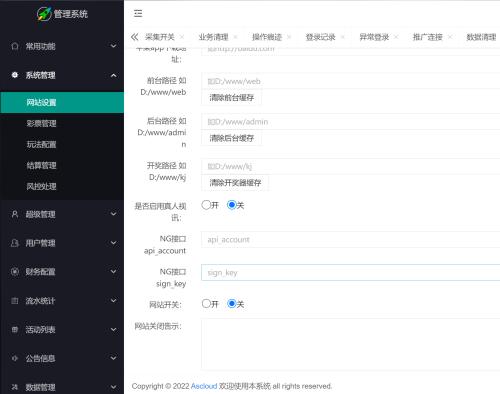Screen dimensions: 500x394
Task: Expand the 活动列表 menu chevron
Action: click(x=114, y=329)
